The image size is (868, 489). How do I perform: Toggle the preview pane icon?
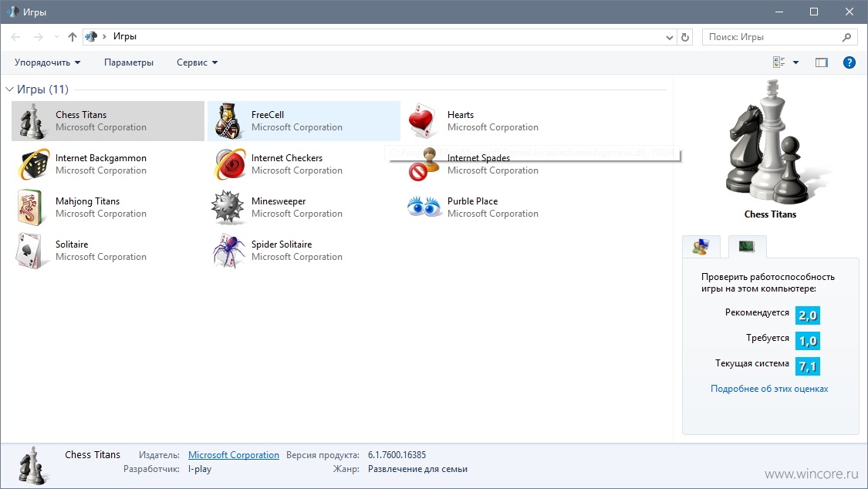pos(822,62)
